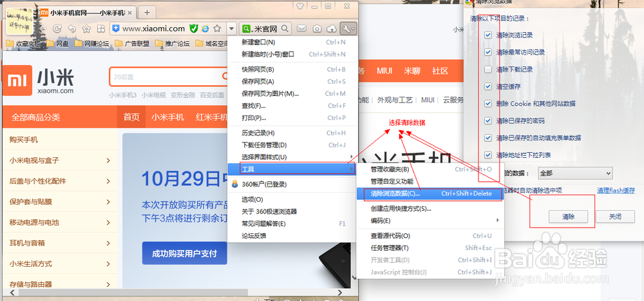Click the www.xiaomi.com address field
Viewport: 644px width, 301px height.
point(154,28)
